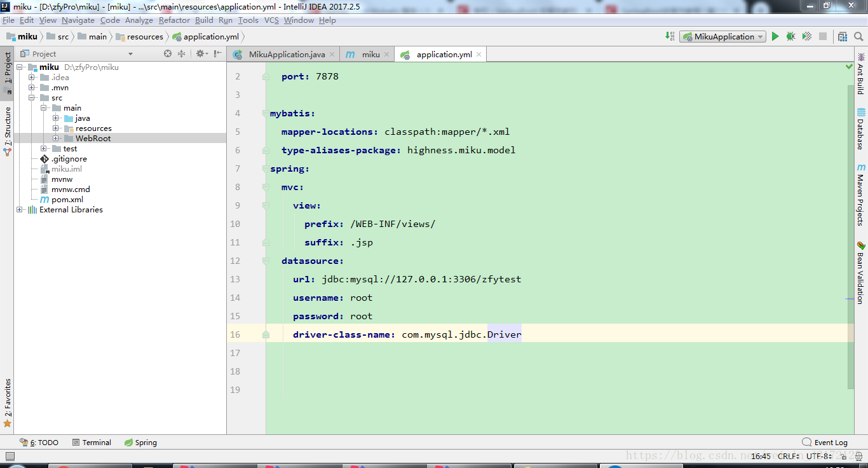Click the resources breadcrumb in navigation bar
868x468 pixels.
pyautogui.click(x=139, y=37)
